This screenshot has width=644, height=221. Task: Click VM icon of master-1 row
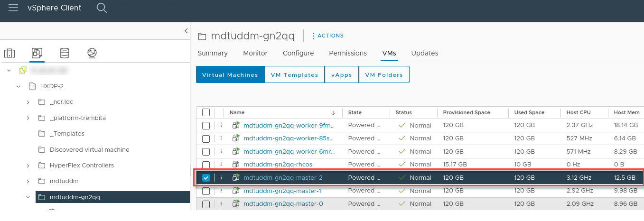coord(236,191)
